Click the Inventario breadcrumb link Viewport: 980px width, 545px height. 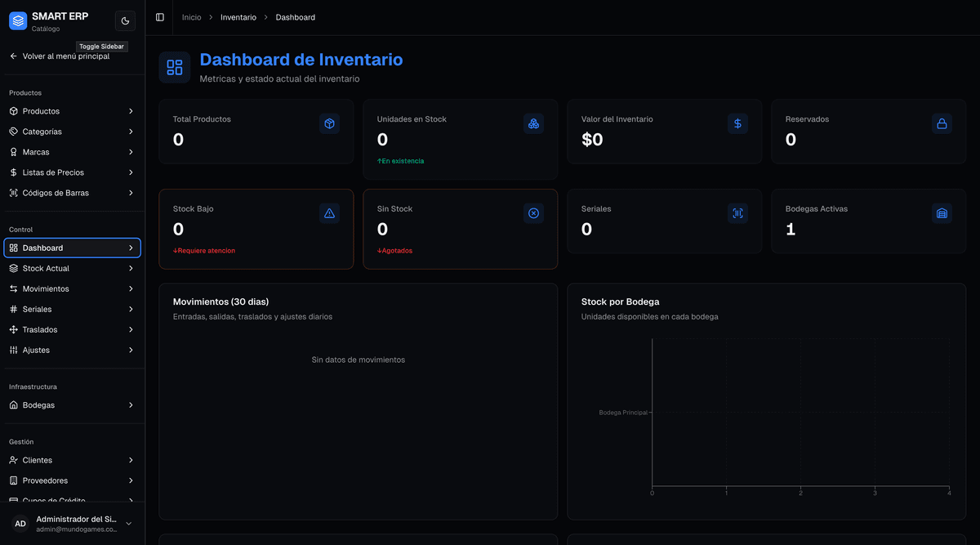(x=238, y=17)
